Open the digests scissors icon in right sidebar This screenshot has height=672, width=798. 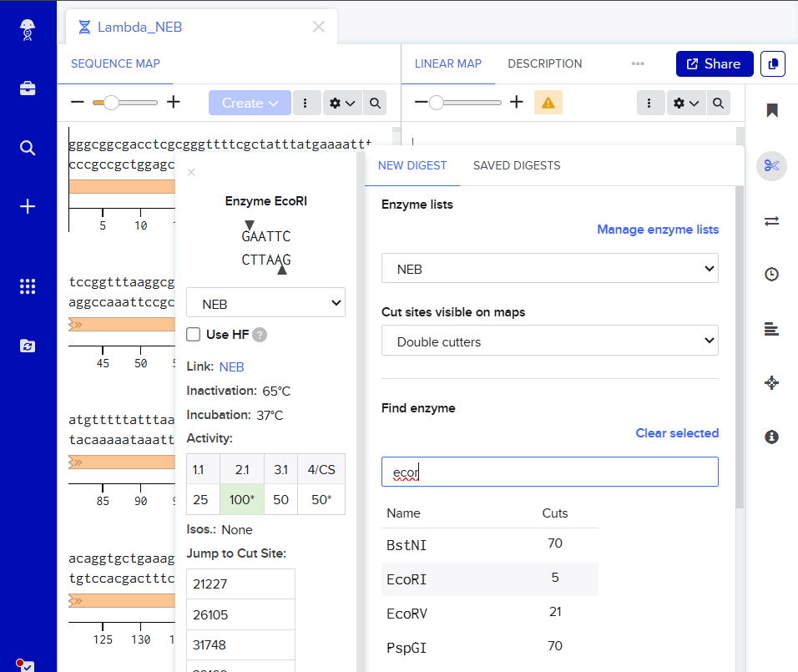click(x=771, y=165)
